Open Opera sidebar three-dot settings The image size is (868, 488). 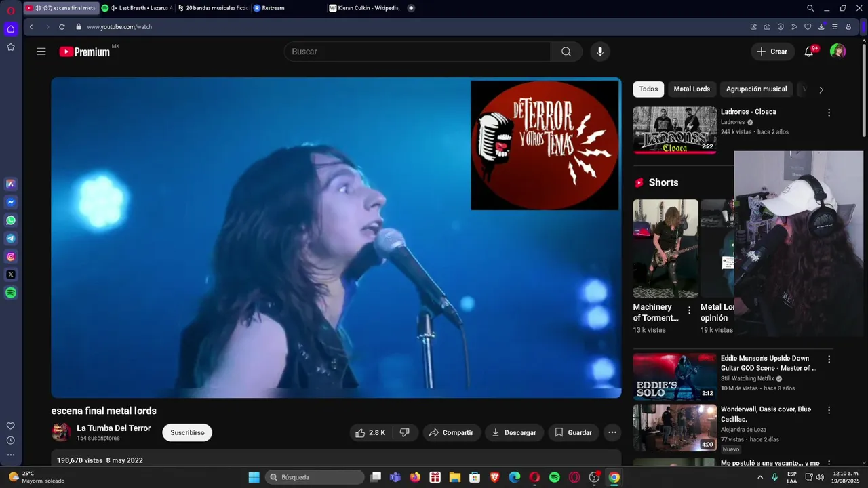pyautogui.click(x=10, y=455)
